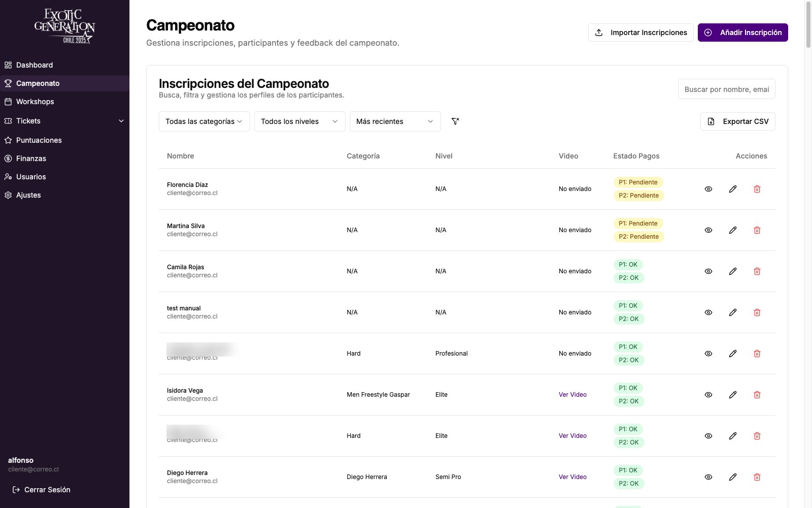This screenshot has width=812, height=508.
Task: Open the Todos los niveles dropdown
Action: pyautogui.click(x=300, y=121)
